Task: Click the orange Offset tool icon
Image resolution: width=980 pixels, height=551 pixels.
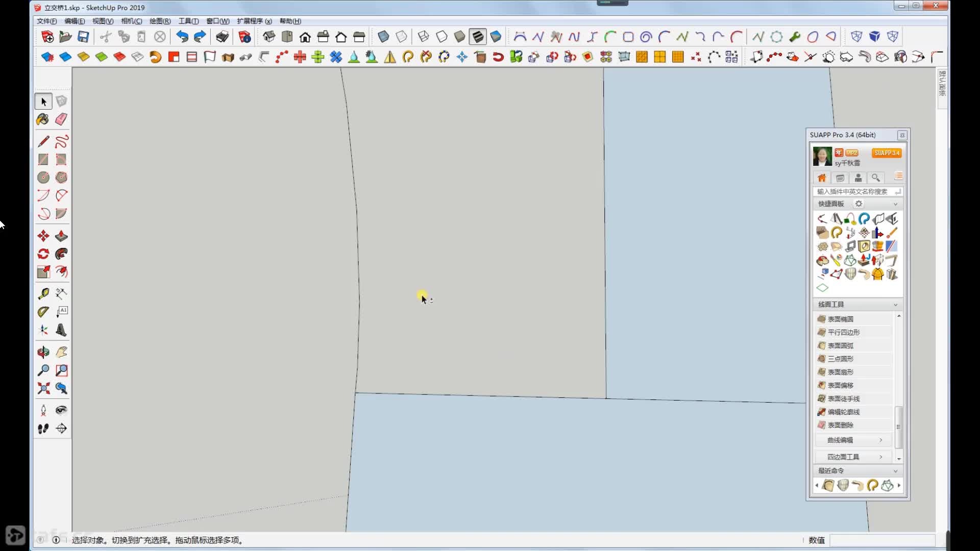Action: tap(61, 272)
